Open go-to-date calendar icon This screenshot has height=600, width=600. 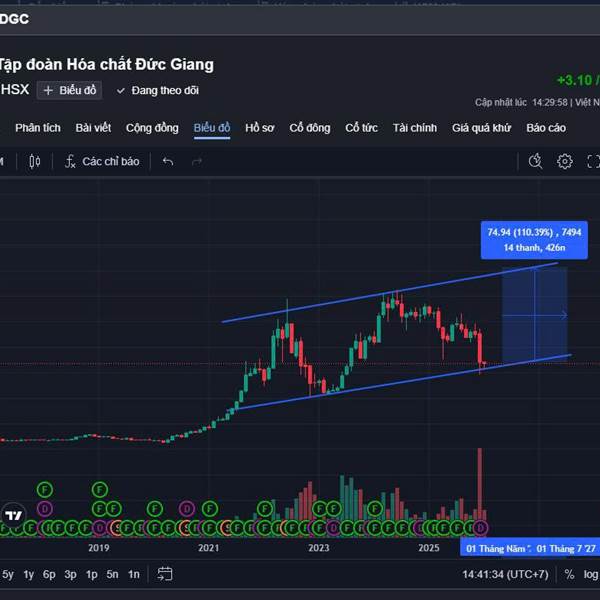(165, 574)
